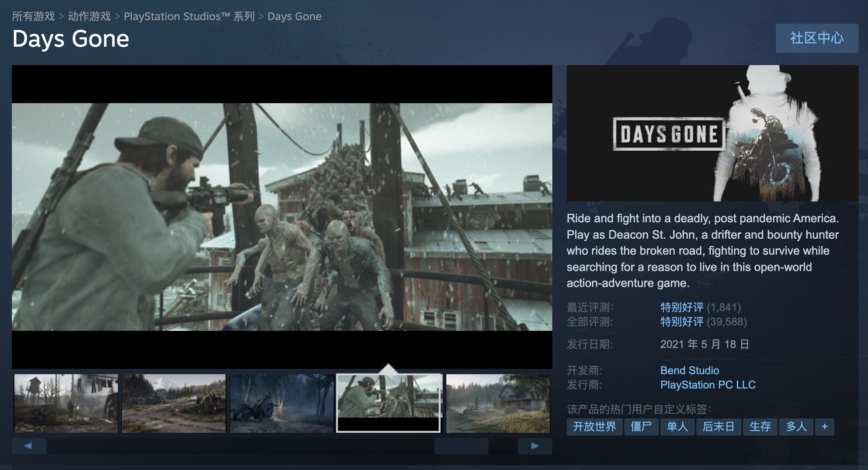Select the watchtower campsite thumbnail
The height and width of the screenshot is (470, 868).
coord(66,403)
